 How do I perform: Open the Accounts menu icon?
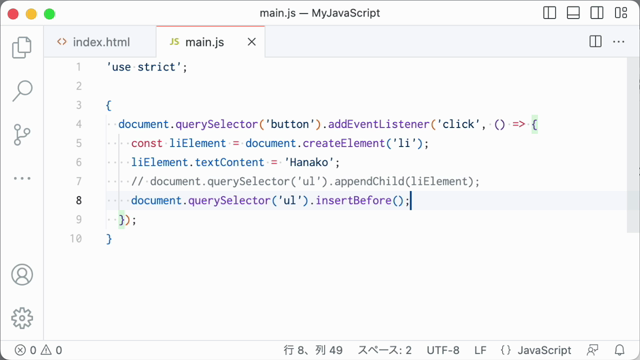[x=22, y=275]
